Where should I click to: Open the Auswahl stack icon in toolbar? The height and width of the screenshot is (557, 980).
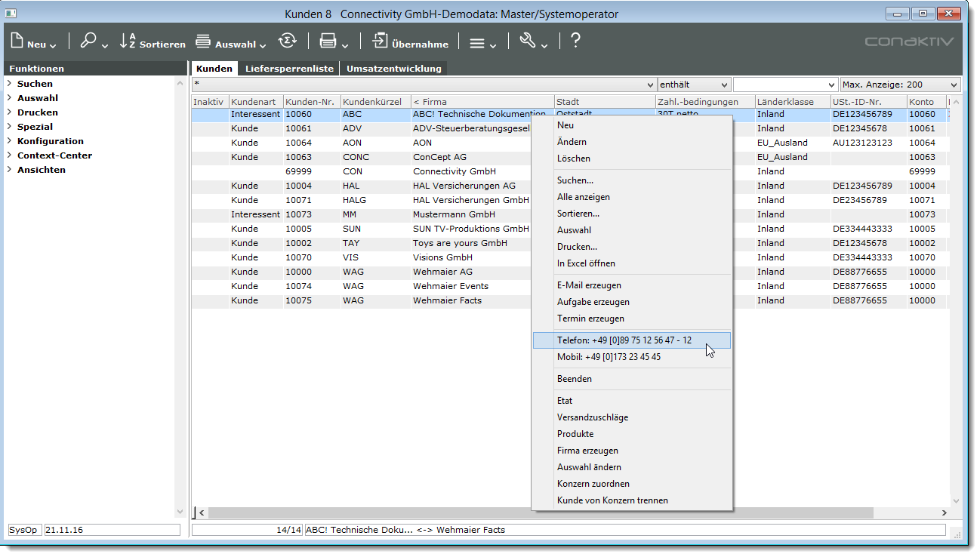[203, 42]
